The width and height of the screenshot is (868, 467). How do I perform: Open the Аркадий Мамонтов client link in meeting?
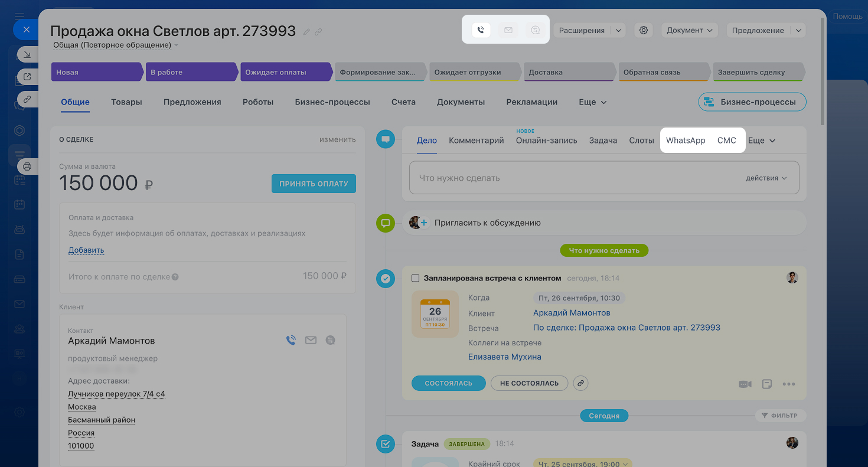[x=572, y=313]
